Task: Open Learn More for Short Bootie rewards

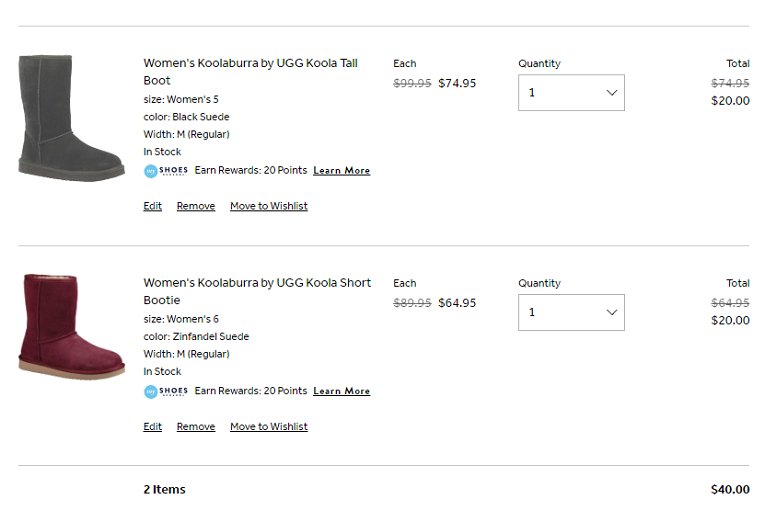Action: pos(342,391)
